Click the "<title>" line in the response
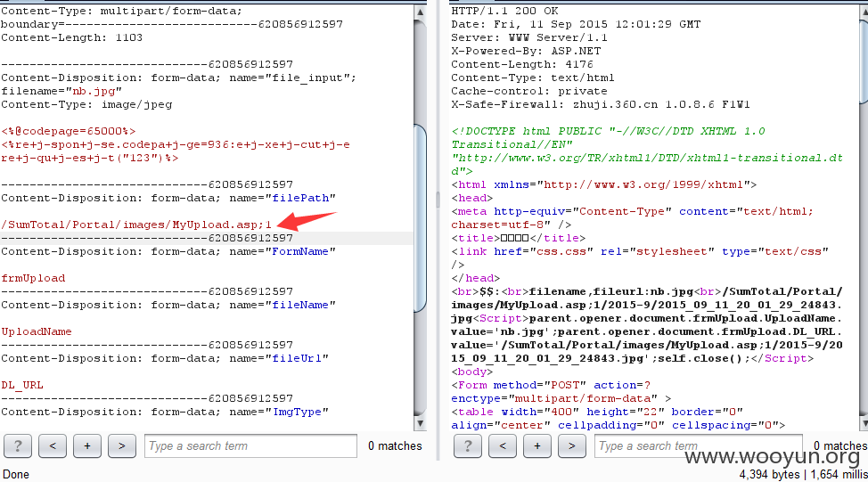Screen dimensions: 868x482 [x=518, y=238]
